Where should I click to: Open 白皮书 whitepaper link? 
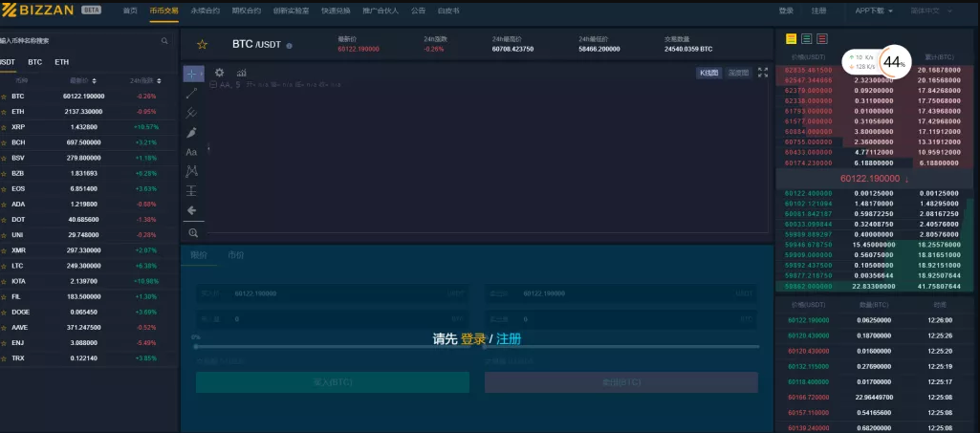click(448, 11)
